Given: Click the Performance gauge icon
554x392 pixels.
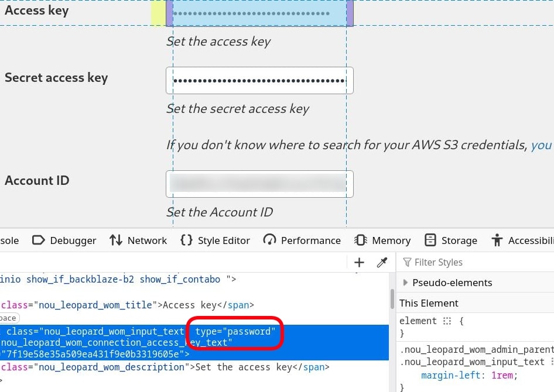Looking at the screenshot, I should [269, 240].
